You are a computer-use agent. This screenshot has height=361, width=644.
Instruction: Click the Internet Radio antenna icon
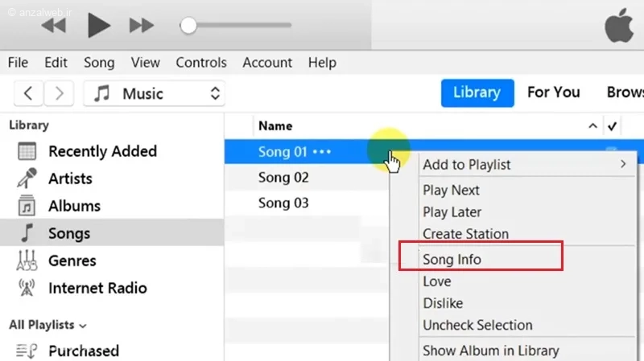(x=27, y=288)
